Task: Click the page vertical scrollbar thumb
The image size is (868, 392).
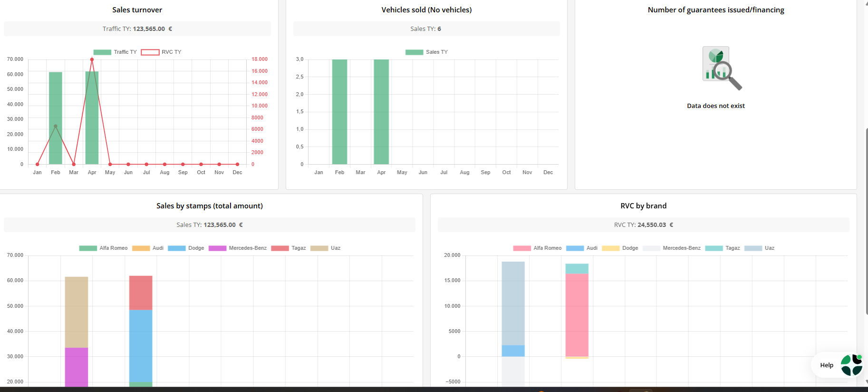Action: pyautogui.click(x=867, y=221)
